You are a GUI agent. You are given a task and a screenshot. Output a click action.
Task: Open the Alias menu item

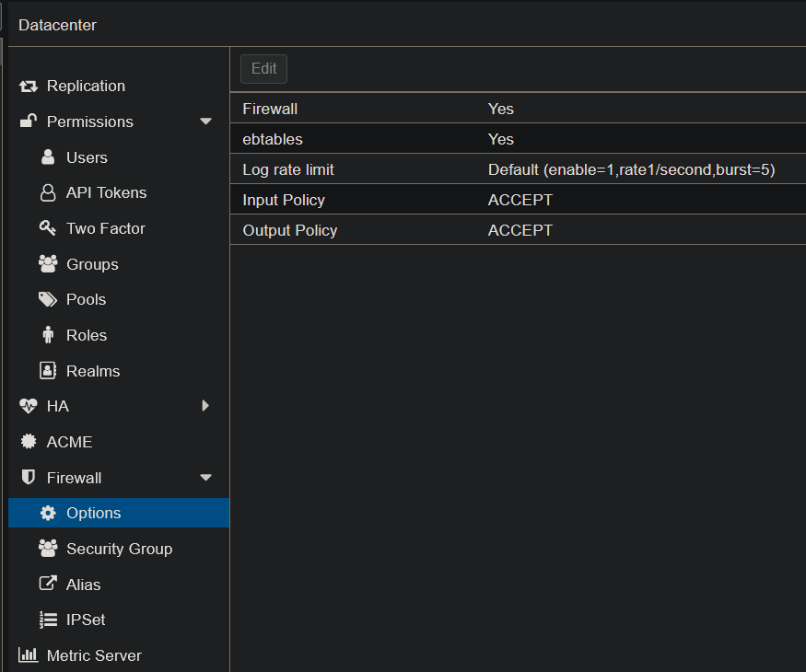83,585
